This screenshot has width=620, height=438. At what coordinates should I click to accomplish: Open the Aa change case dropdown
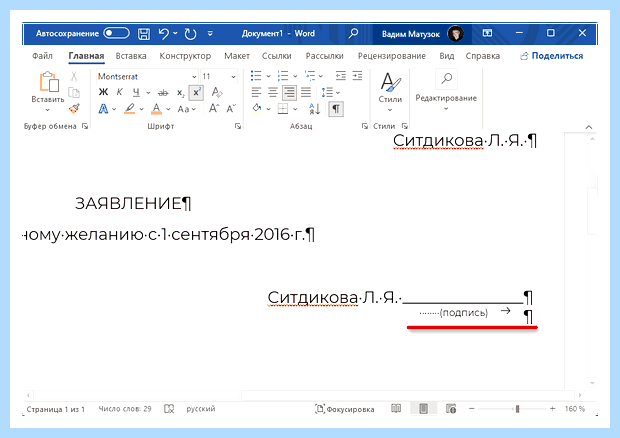pyautogui.click(x=187, y=109)
